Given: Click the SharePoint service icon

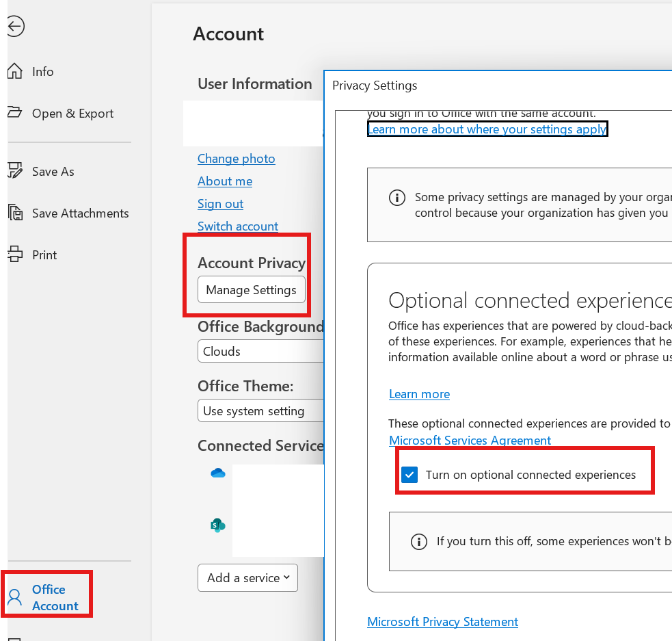Looking at the screenshot, I should pyautogui.click(x=217, y=525).
